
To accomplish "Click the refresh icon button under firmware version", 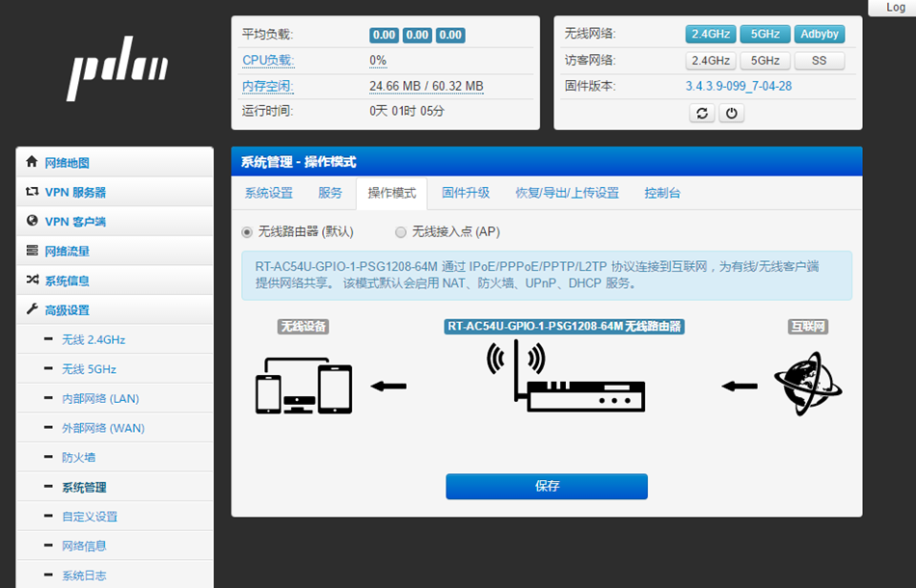I will [702, 113].
